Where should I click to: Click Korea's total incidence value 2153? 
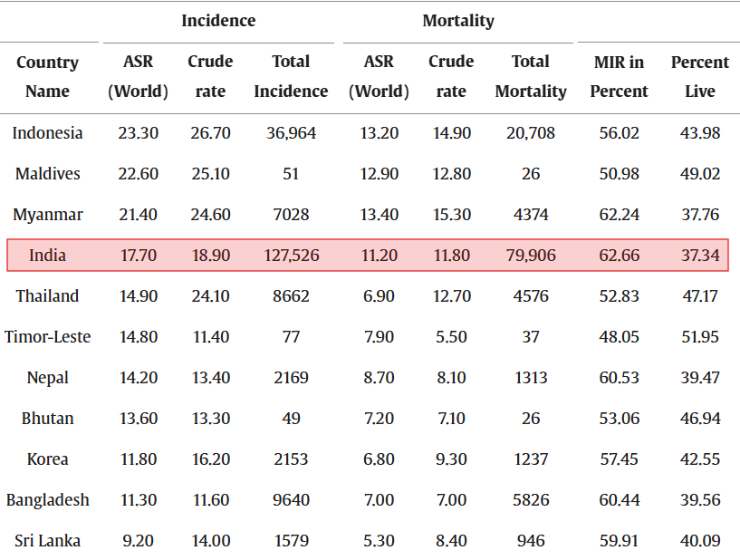pyautogui.click(x=291, y=459)
